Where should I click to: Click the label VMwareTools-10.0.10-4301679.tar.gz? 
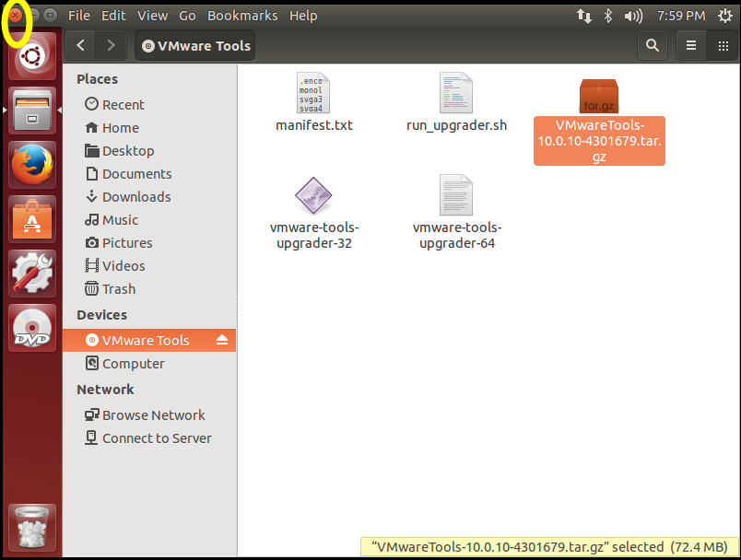pos(599,141)
